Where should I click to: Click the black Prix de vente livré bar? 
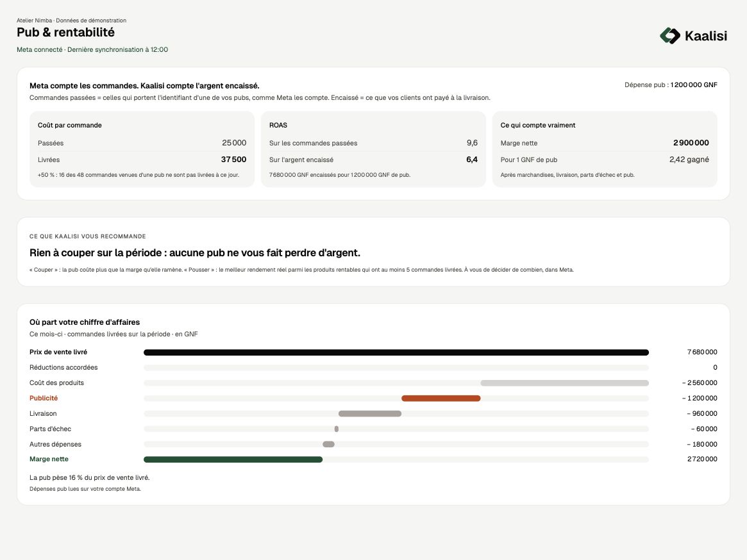[x=396, y=352]
